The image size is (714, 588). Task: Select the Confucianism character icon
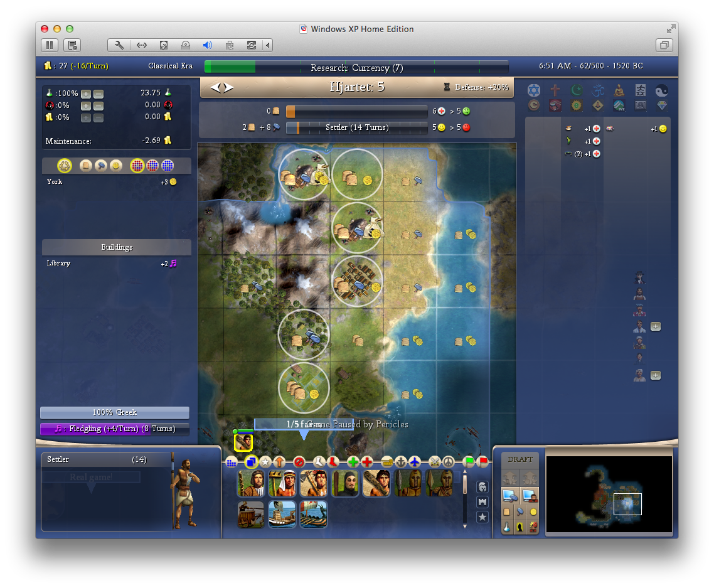[640, 90]
